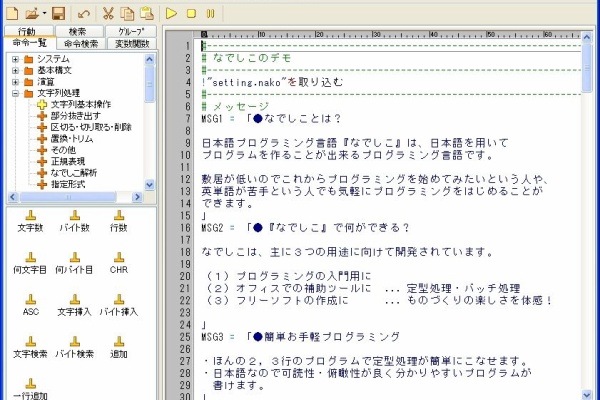Viewport: 600px width, 400px height.
Task: Insert the バイト検索 command
Action: (x=75, y=348)
